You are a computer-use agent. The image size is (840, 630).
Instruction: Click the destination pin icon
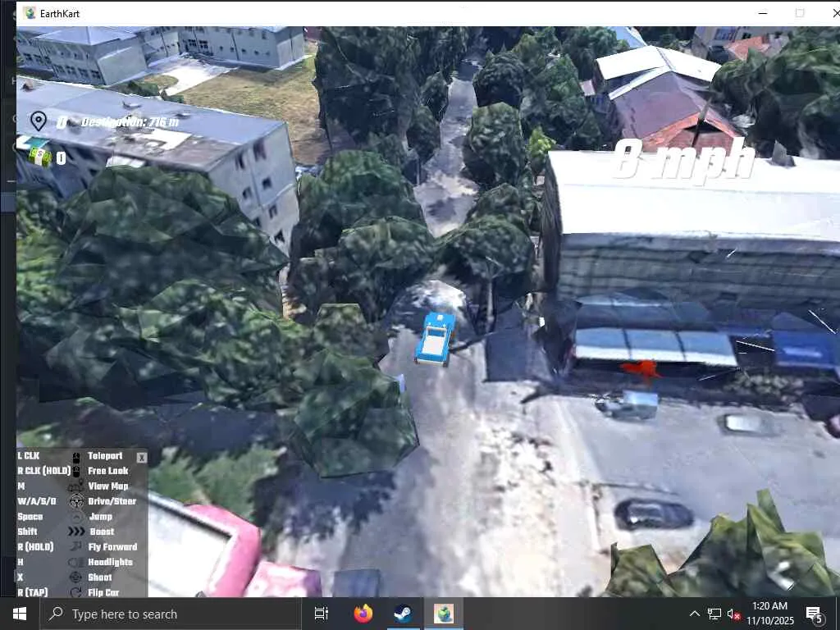(38, 121)
